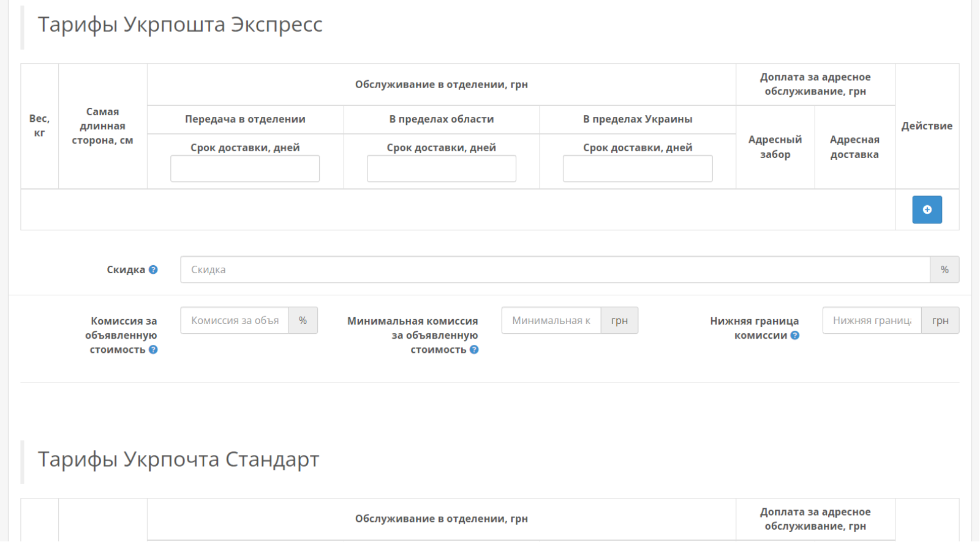Click the Самая длинная сторона, см header
The height and width of the screenshot is (542, 980).
pyautogui.click(x=102, y=126)
